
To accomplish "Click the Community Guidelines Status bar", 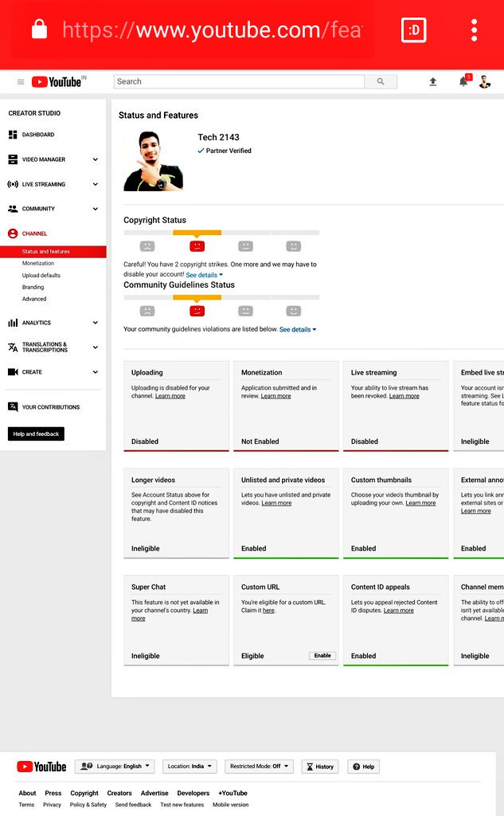I will pos(221,298).
